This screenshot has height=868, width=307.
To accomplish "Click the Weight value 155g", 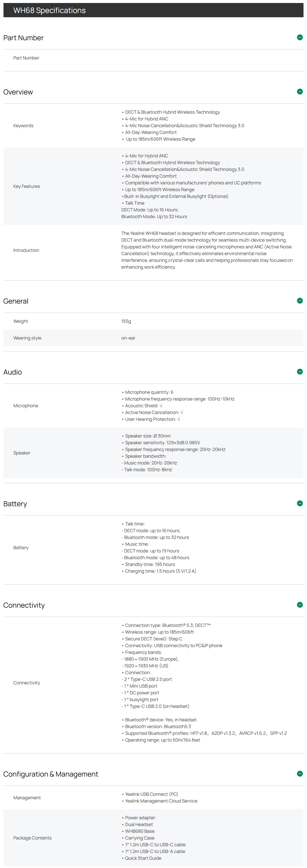I will [x=126, y=322].
